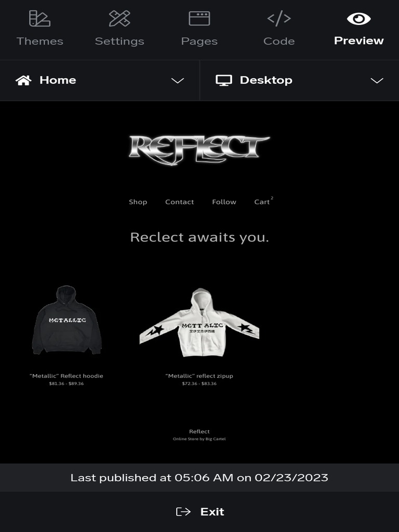Open the Code editor brackets icon
399x532 pixels.
pos(279,18)
